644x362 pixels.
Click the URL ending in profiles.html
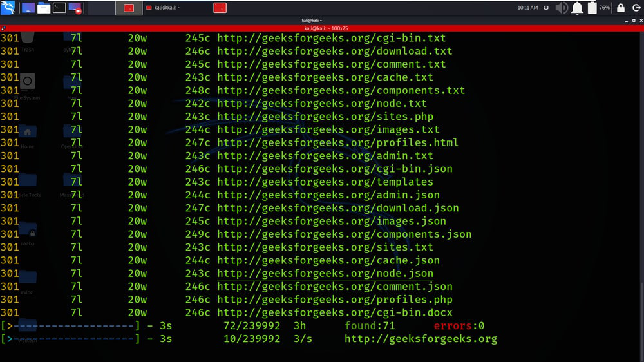337,142
